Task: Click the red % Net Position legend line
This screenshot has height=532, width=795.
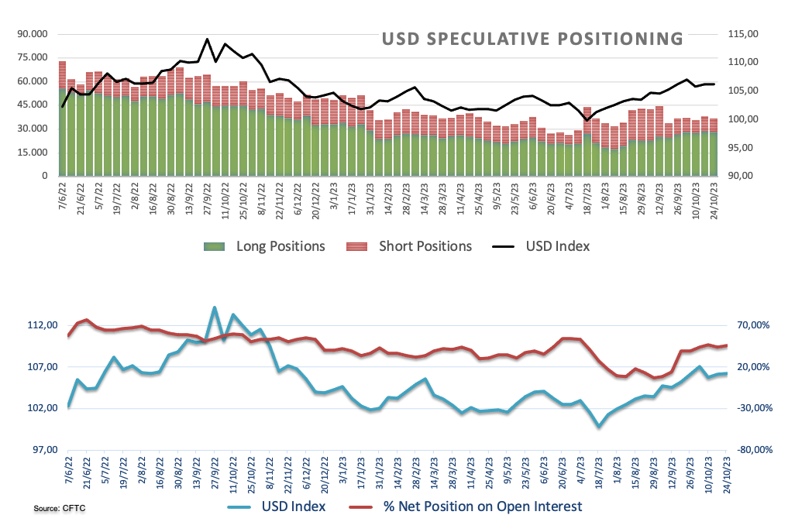Action: 360,506
